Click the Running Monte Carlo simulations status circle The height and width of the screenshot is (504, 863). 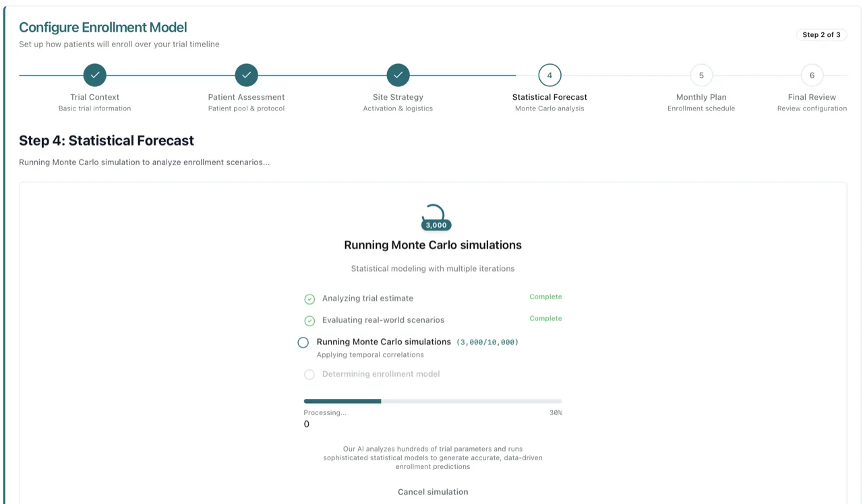tap(303, 342)
